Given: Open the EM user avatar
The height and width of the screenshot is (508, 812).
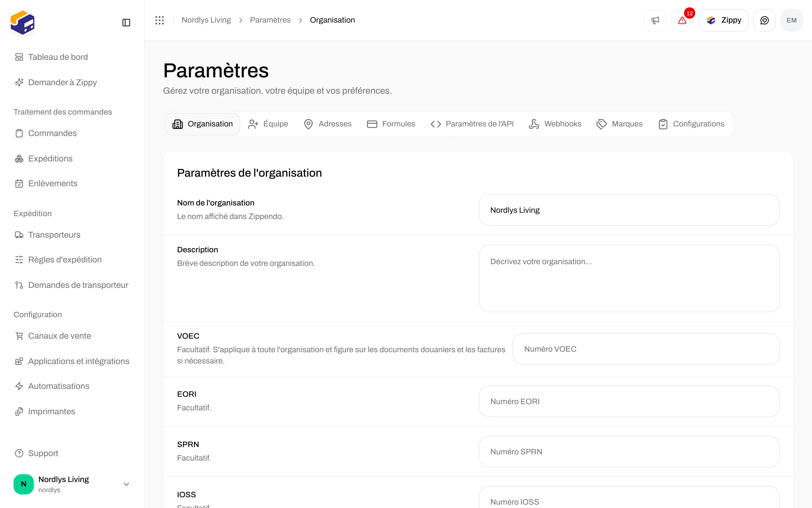Looking at the screenshot, I should 791,20.
